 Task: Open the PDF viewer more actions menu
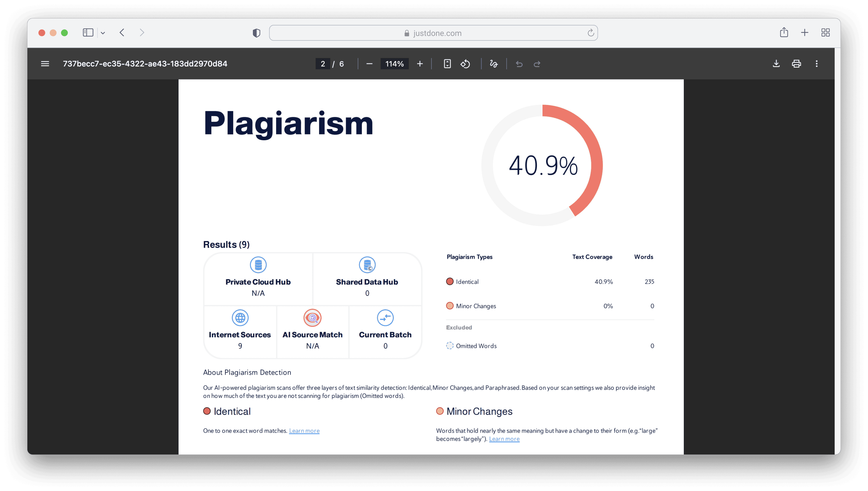point(817,64)
